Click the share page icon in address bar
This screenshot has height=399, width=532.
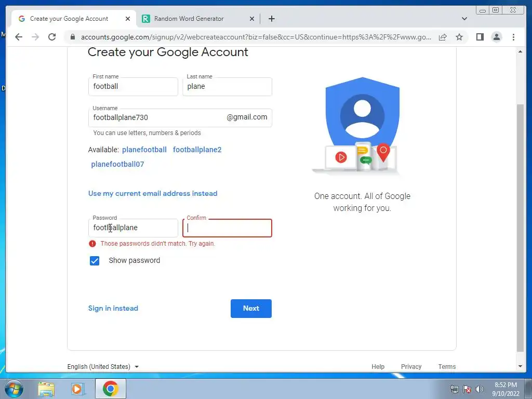tap(443, 37)
